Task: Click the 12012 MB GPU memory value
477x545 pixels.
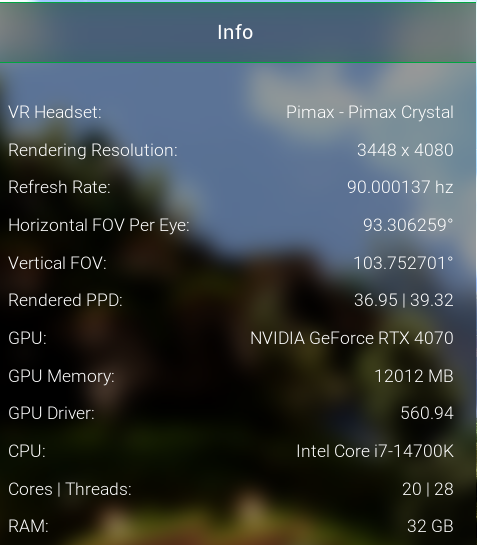Action: click(414, 376)
